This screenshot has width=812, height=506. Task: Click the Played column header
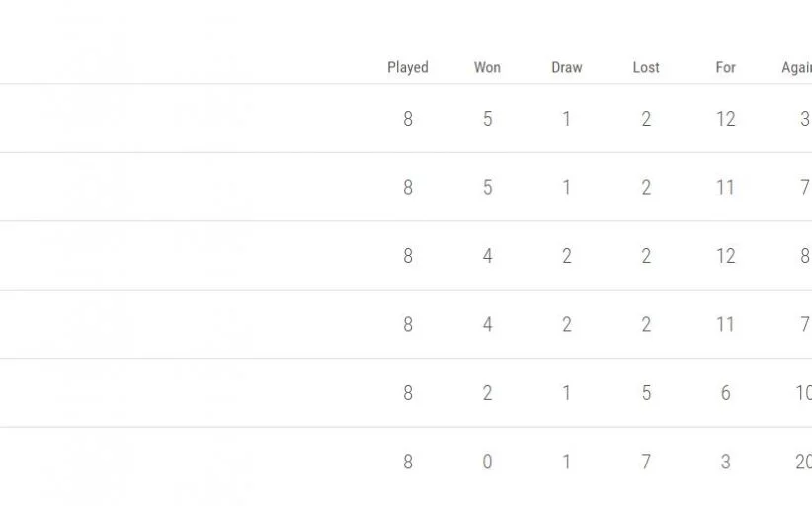[x=407, y=68]
